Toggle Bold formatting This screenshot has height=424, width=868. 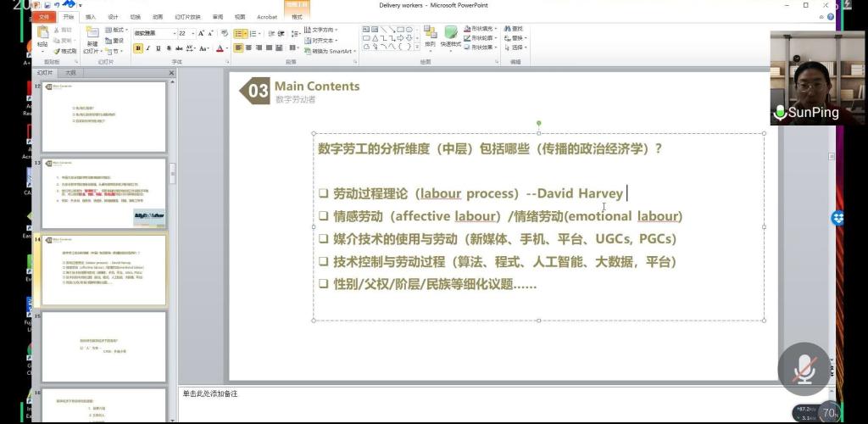click(x=138, y=48)
